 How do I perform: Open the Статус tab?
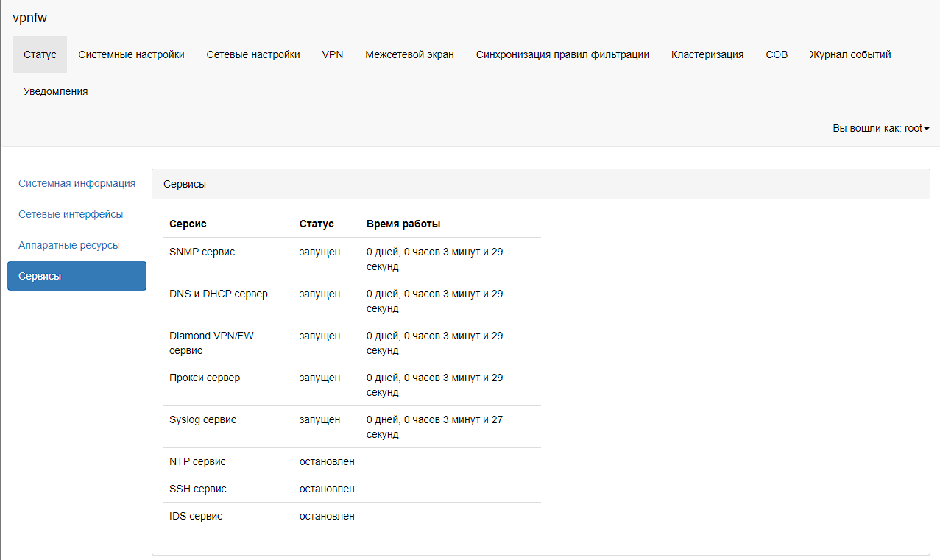(x=40, y=54)
